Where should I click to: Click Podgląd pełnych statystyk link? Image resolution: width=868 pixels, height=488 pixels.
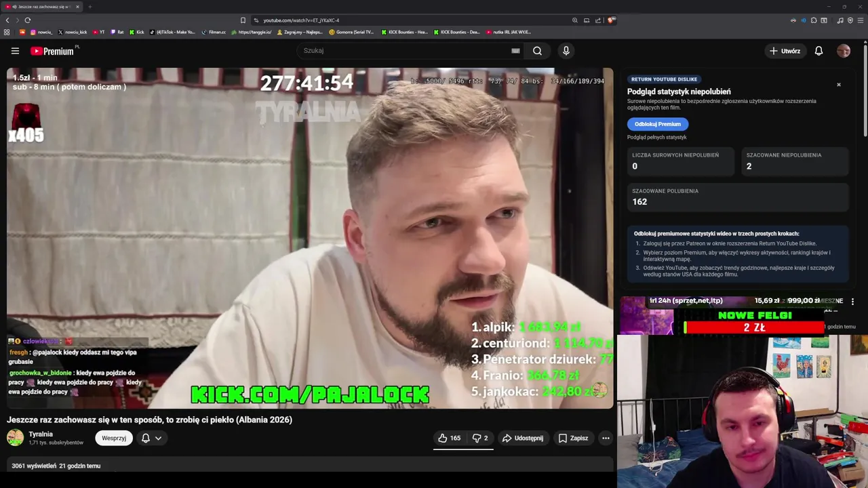pyautogui.click(x=656, y=137)
